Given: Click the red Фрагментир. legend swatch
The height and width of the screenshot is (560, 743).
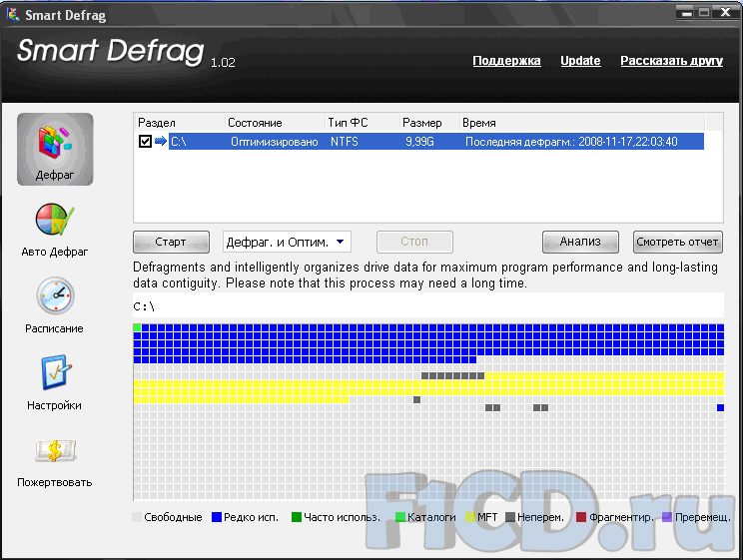Looking at the screenshot, I should [581, 517].
